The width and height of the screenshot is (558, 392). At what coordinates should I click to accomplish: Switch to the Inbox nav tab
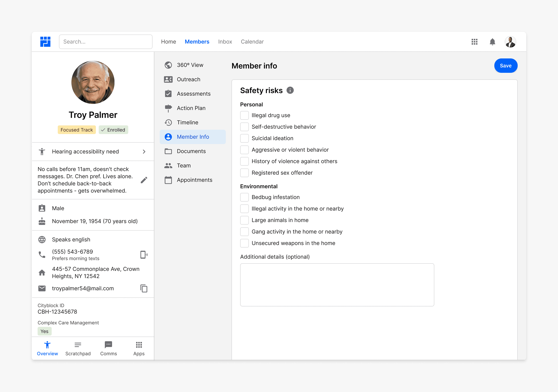(x=225, y=42)
